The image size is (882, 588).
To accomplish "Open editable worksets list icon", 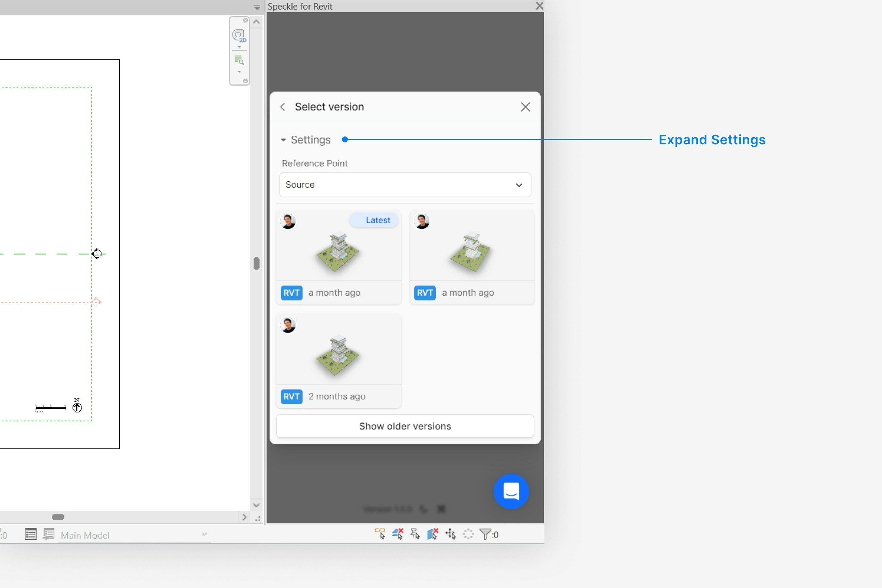I will (x=30, y=534).
